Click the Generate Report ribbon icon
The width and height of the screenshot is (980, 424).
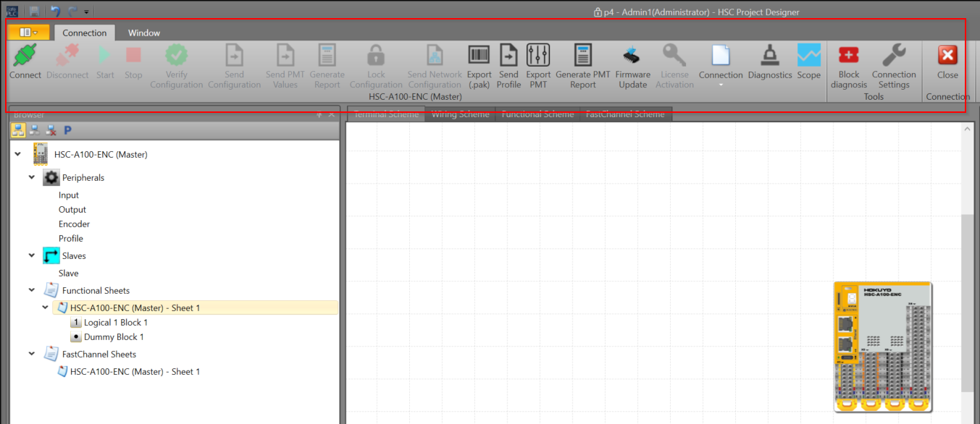pyautogui.click(x=327, y=55)
